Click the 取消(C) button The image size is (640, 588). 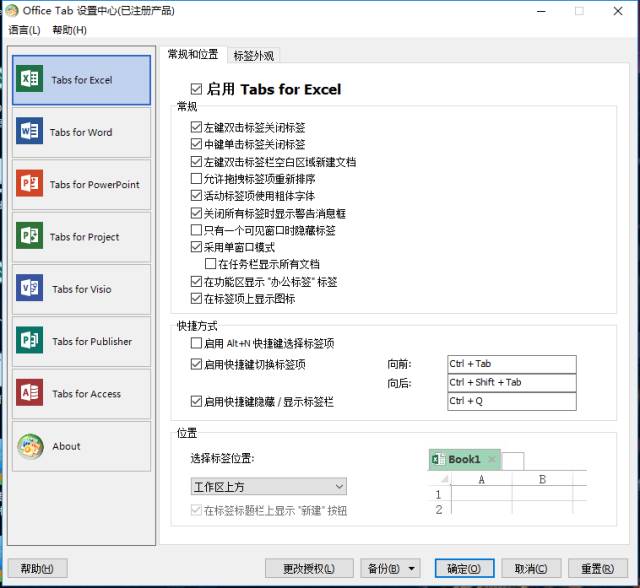531,568
